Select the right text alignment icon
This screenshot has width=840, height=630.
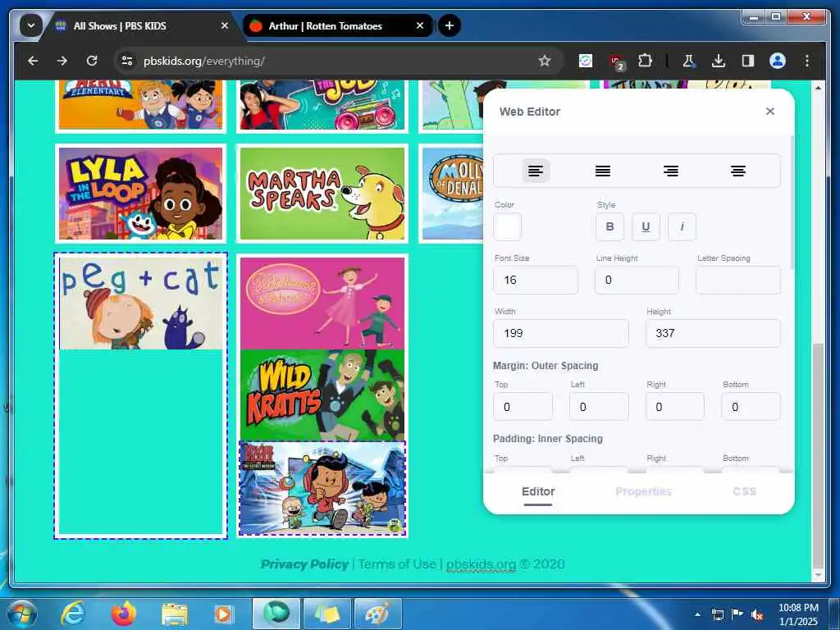671,171
